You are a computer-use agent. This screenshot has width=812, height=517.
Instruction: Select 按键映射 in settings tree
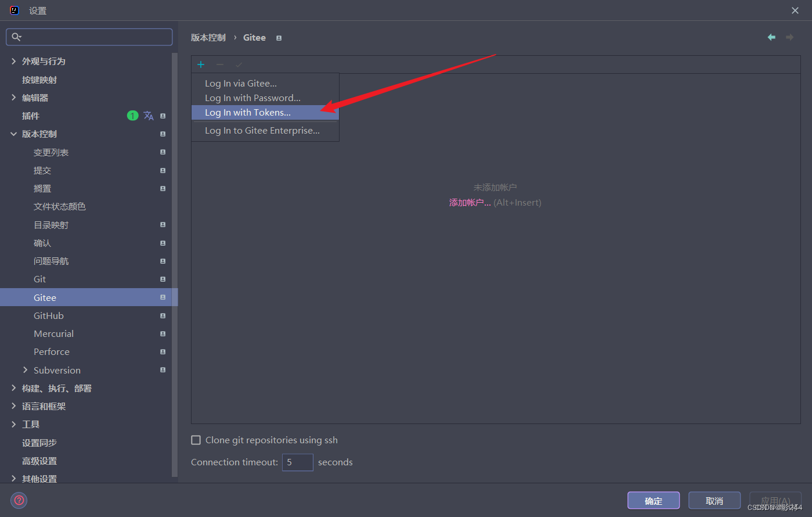(39, 80)
